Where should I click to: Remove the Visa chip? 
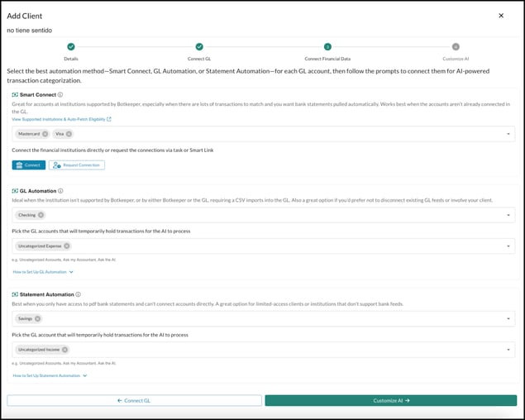69,134
